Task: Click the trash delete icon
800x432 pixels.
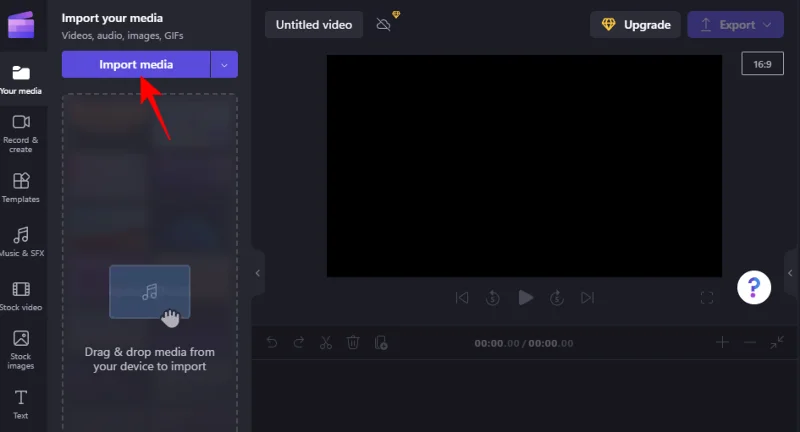Action: click(x=353, y=342)
